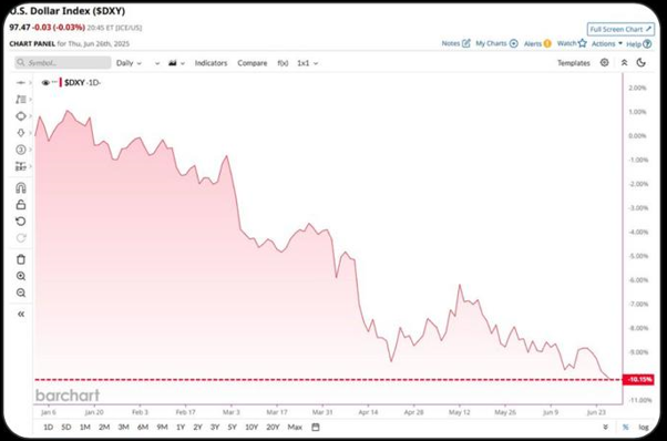This screenshot has width=668, height=442.
Task: Delete drawings with trash icon
Action: click(x=21, y=259)
